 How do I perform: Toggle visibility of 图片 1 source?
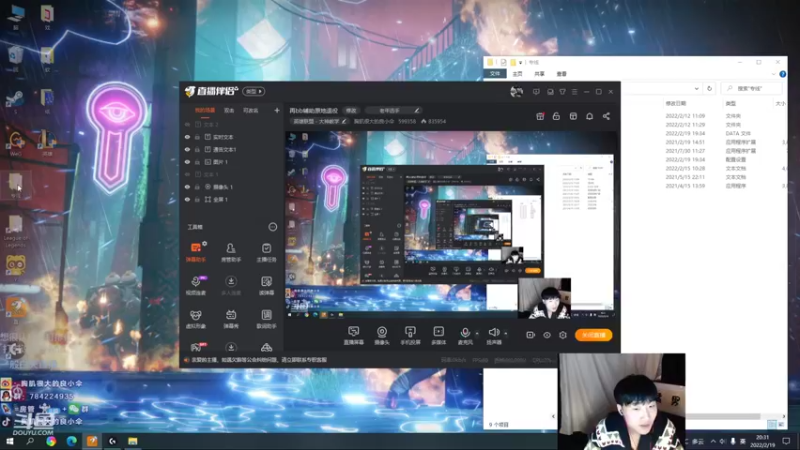187,162
